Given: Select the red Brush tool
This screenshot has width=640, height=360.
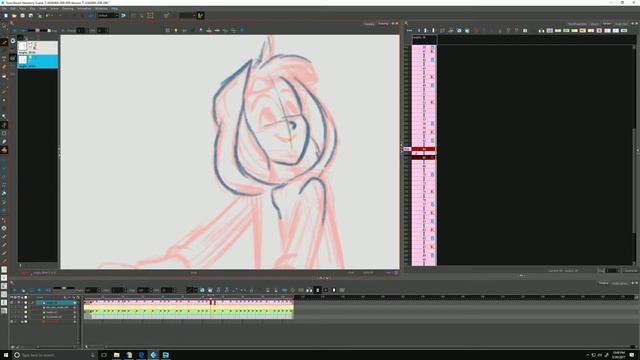Looking at the screenshot, I should [4, 42].
